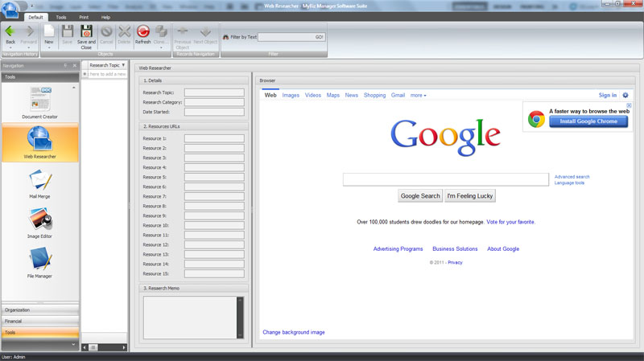Click the Google Search button
Screen dimensions: 644x361
420,196
